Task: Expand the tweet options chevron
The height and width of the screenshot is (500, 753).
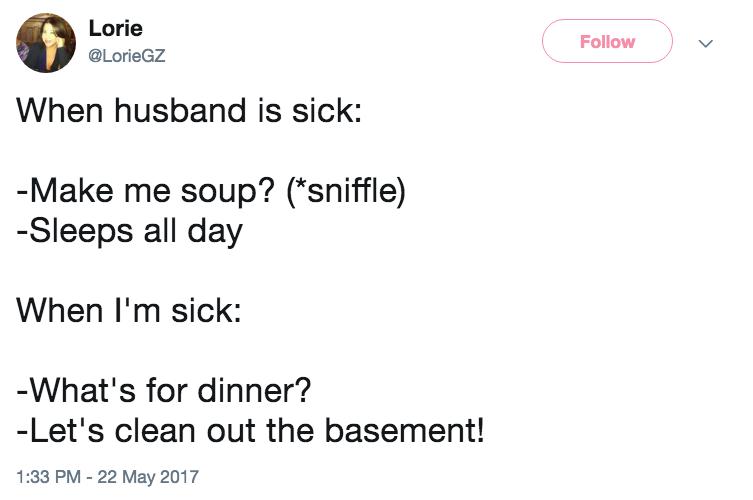Action: [x=705, y=43]
